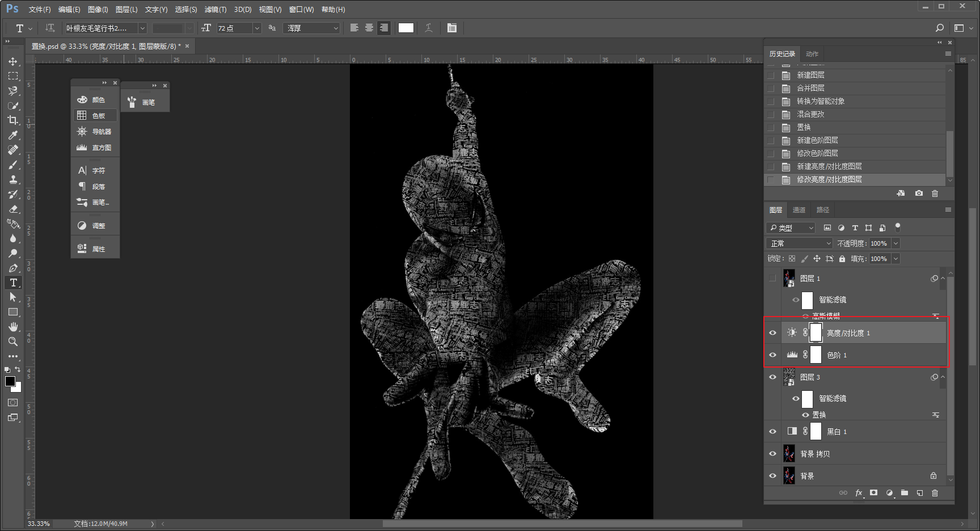
Task: Open the font size dropdown showing 72 点
Action: click(257, 28)
